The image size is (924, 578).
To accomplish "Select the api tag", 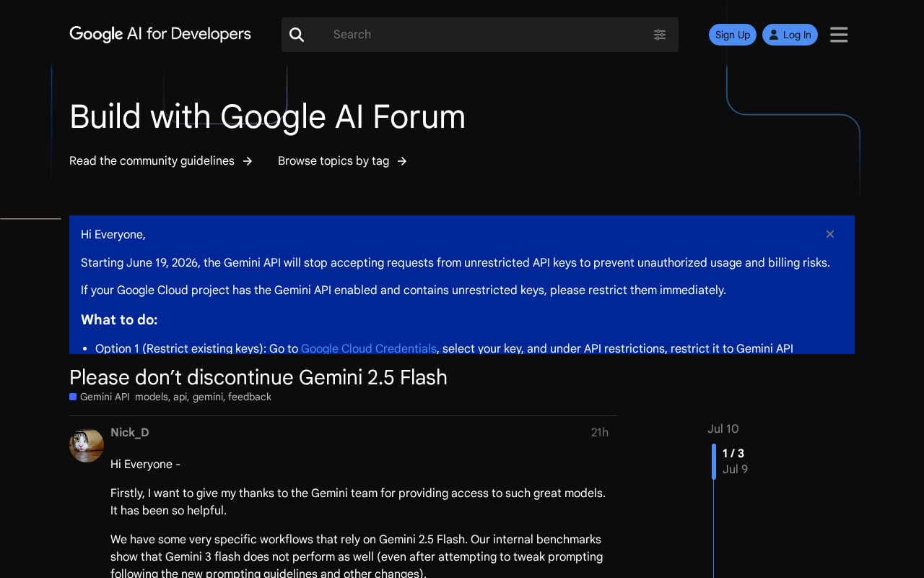I will coord(180,397).
